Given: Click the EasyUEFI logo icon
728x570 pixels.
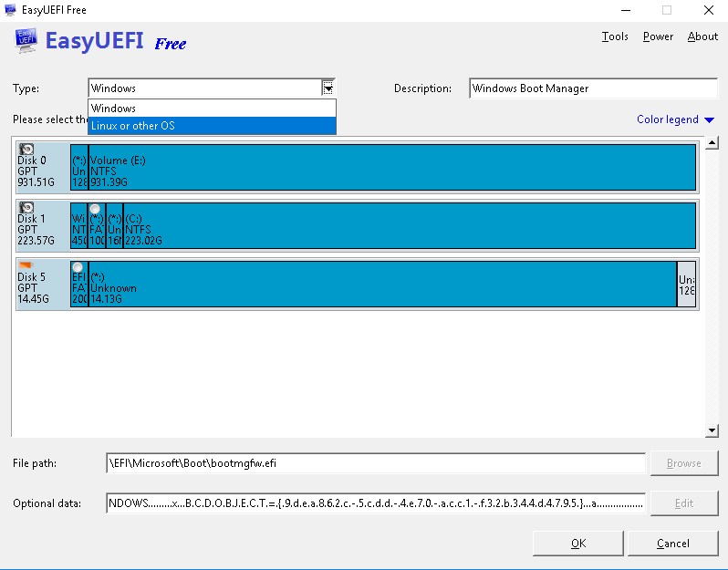Looking at the screenshot, I should click(x=26, y=41).
